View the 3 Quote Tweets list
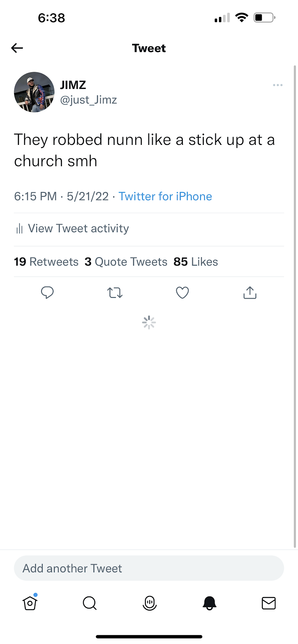This screenshot has width=298, height=644. (x=126, y=262)
